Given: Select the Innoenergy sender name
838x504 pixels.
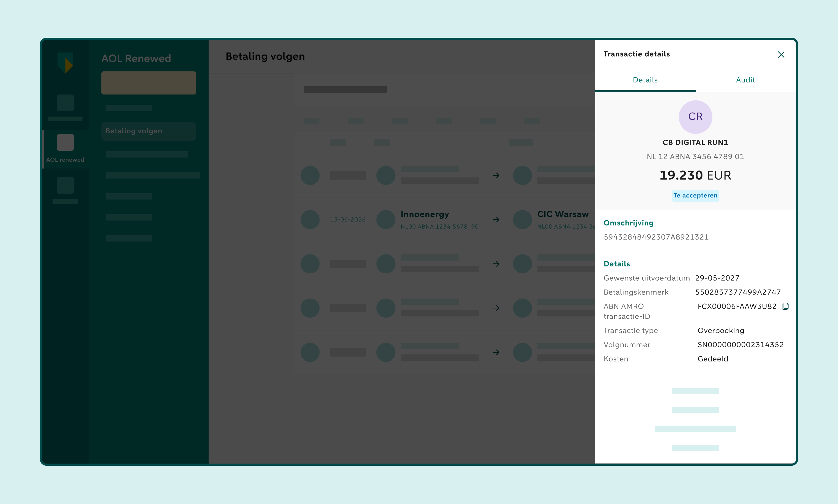Looking at the screenshot, I should point(425,214).
